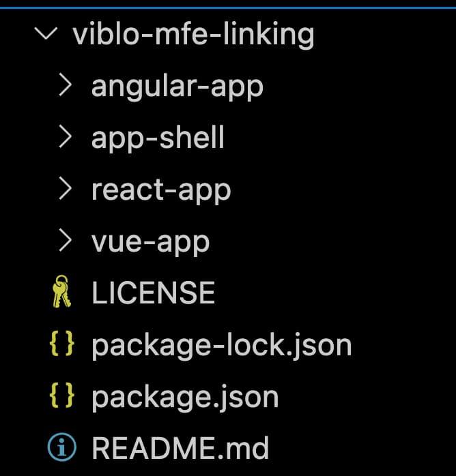Screen dimensions: 456x476
Task: Collapse the viblo-mfe-linking root folder chevron
Action: (46, 33)
